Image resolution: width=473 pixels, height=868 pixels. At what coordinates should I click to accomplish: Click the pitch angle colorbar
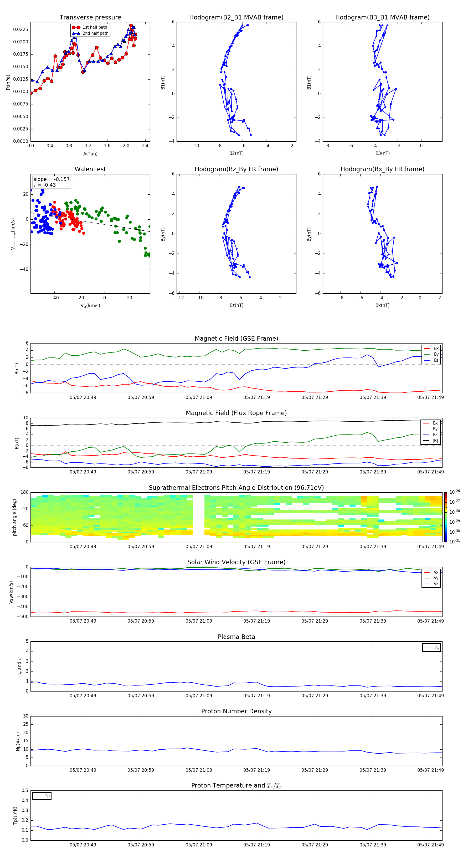coord(446,517)
